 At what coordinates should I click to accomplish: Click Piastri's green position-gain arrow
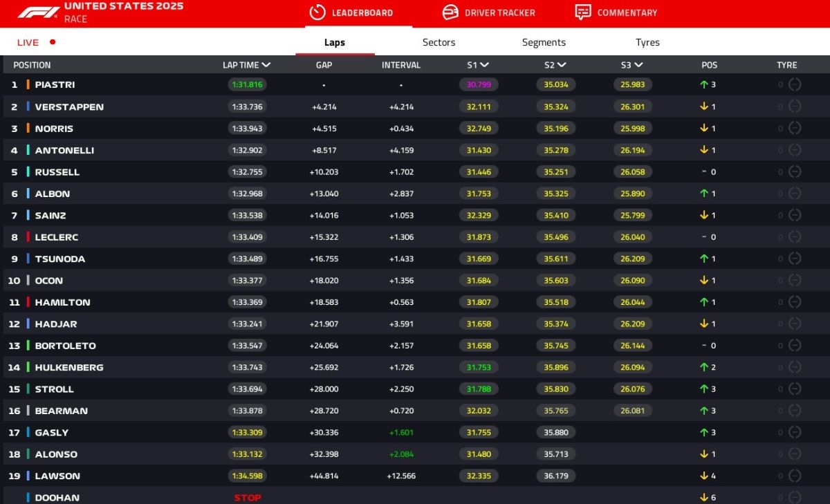(704, 84)
